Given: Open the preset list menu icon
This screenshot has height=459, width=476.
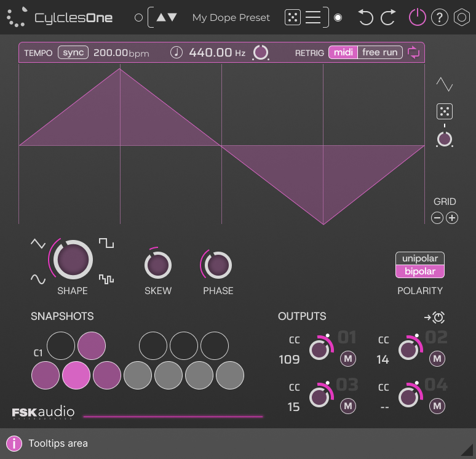Looking at the screenshot, I should click(x=313, y=18).
